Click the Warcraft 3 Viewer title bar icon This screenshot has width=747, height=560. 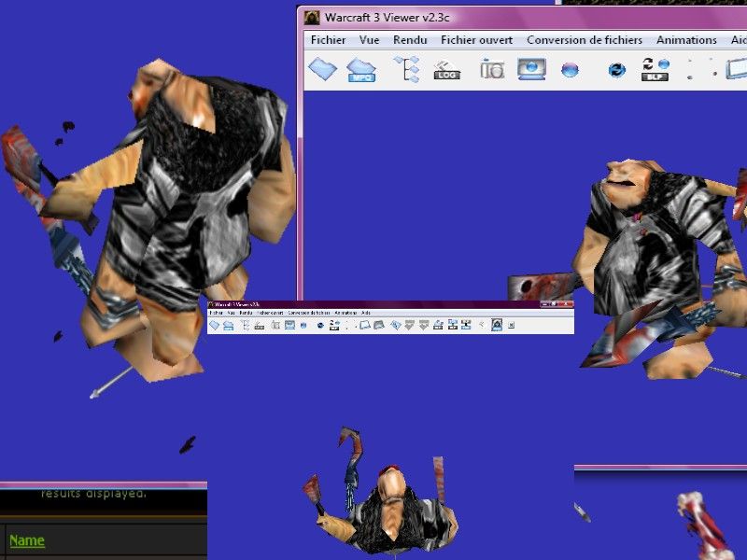[312, 18]
